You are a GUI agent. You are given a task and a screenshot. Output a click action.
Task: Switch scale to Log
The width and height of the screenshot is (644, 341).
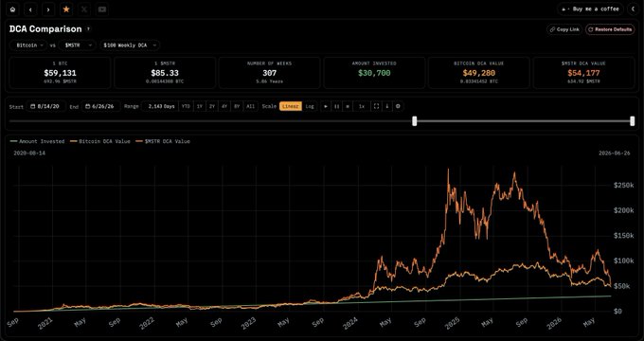310,106
